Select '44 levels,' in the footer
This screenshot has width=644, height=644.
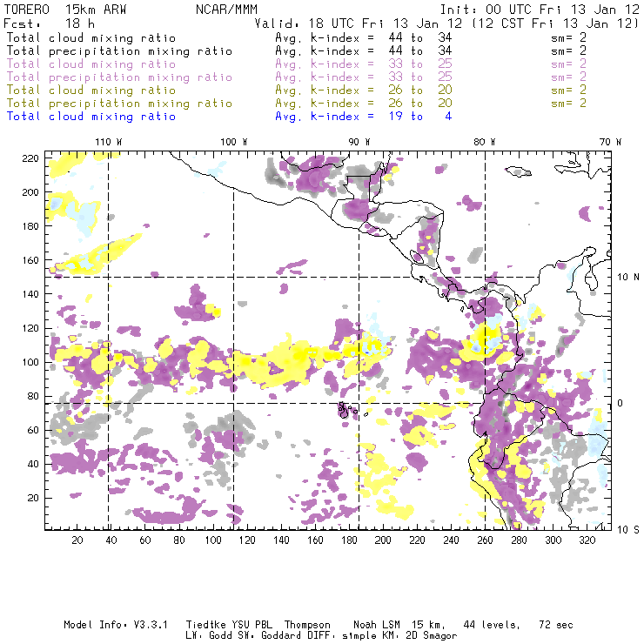pyautogui.click(x=492, y=625)
